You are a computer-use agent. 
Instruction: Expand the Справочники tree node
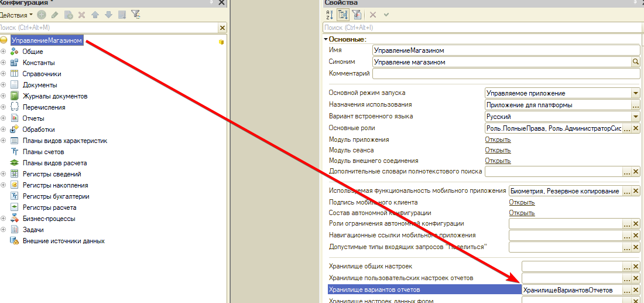pos(4,74)
